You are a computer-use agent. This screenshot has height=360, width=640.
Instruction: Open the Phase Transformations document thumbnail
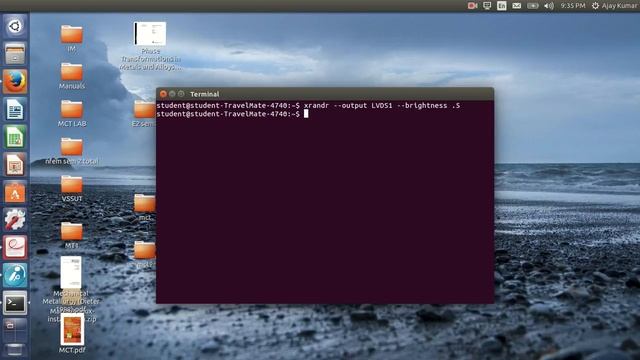[x=150, y=33]
